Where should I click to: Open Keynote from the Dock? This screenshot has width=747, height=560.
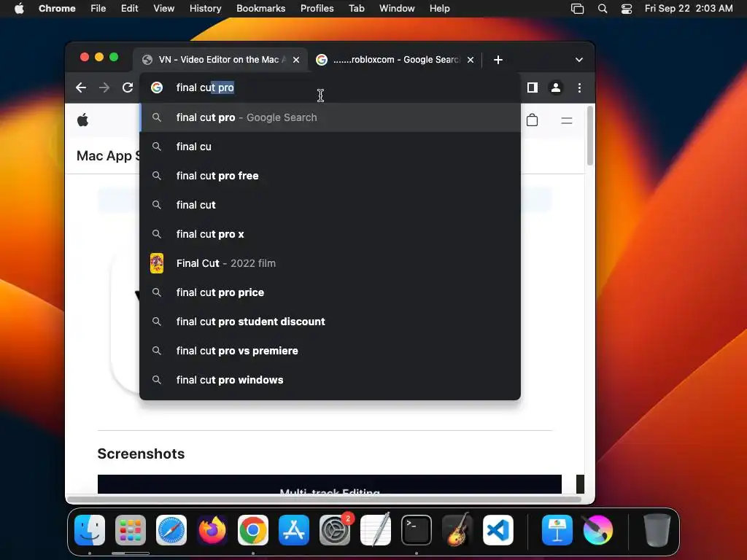(557, 530)
